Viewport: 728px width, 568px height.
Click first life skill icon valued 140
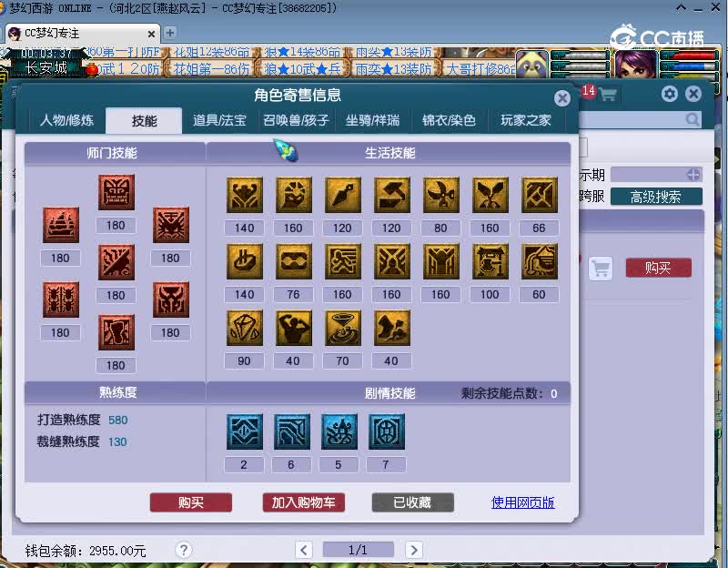click(x=244, y=195)
